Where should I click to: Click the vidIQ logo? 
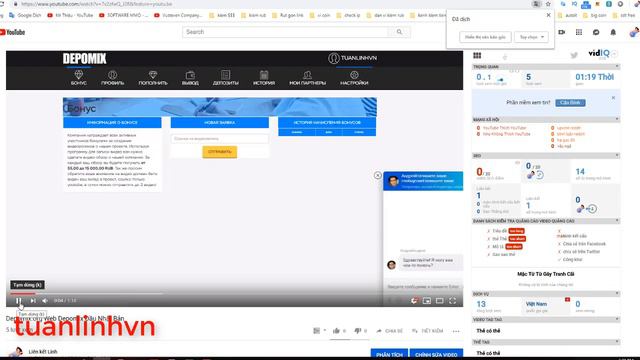(599, 53)
